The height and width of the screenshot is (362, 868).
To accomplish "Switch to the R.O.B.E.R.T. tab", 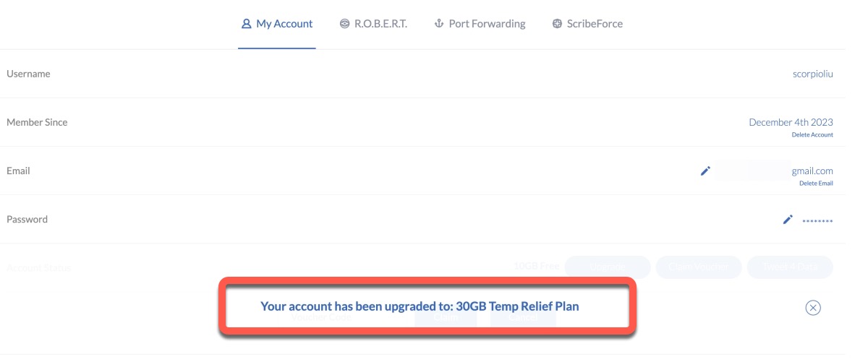I will click(x=380, y=24).
